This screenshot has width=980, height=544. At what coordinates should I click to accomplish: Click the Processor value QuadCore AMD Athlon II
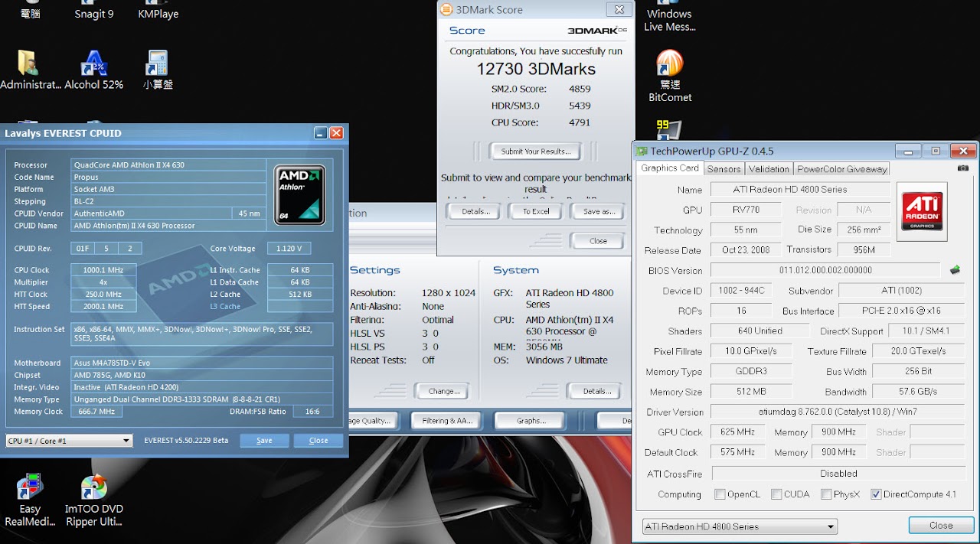pyautogui.click(x=168, y=165)
